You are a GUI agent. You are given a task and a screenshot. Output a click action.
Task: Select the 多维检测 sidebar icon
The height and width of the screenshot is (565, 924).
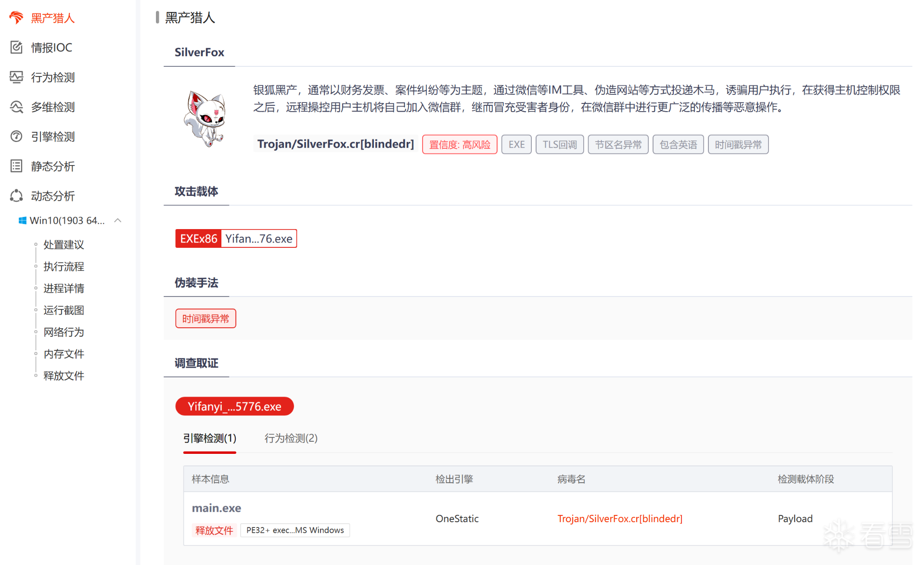16,107
